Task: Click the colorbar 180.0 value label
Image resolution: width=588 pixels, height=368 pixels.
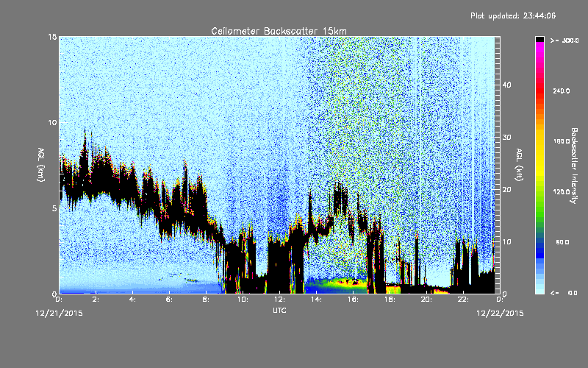Action: coord(562,141)
